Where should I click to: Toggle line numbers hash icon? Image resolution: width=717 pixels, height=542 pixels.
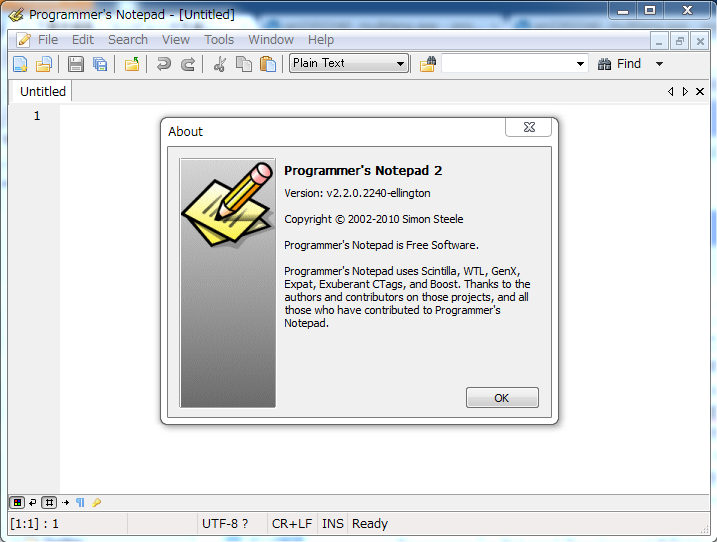(49, 502)
